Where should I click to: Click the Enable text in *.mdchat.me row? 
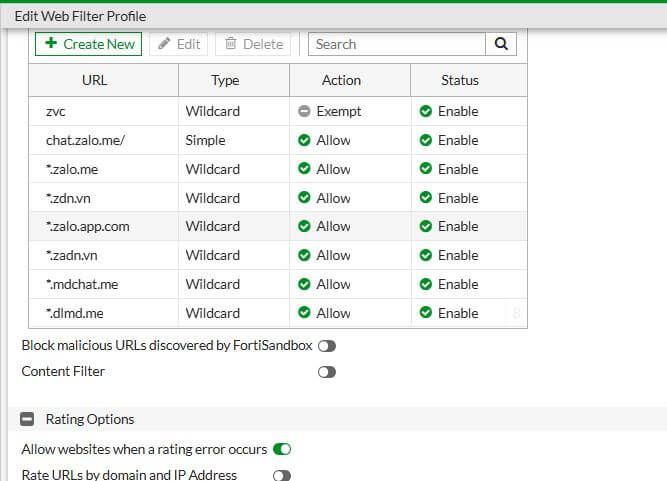(x=458, y=284)
